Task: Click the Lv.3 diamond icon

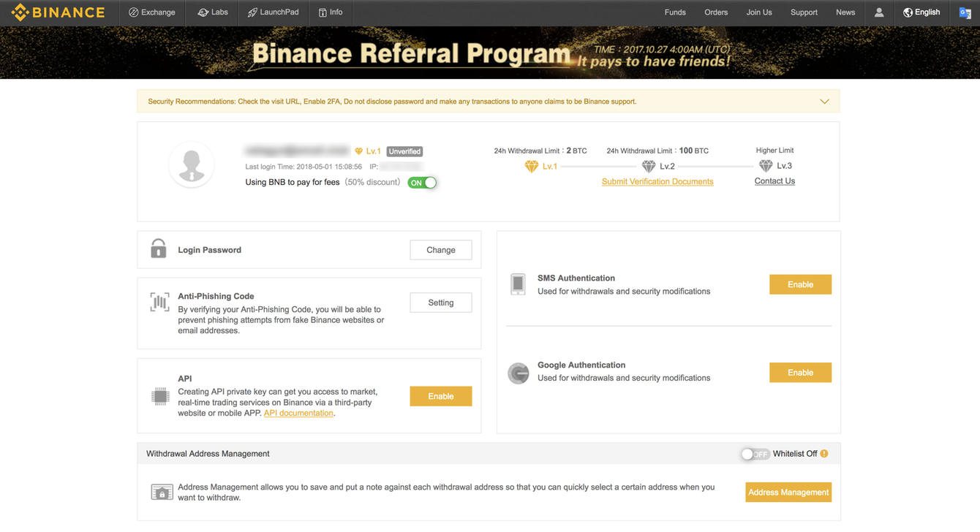Action: tap(766, 166)
